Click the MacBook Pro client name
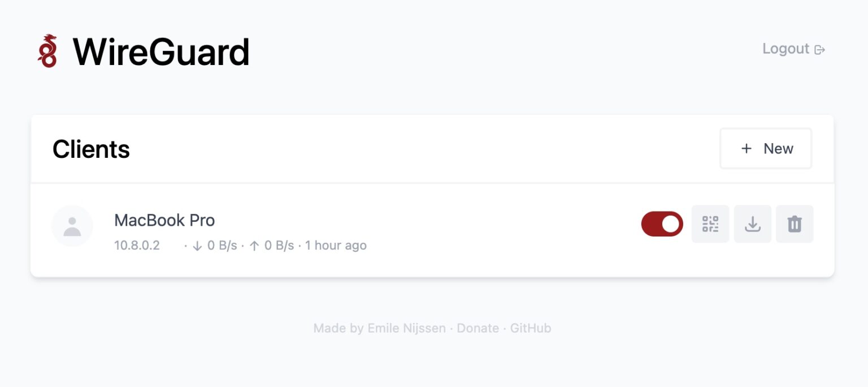 point(164,220)
